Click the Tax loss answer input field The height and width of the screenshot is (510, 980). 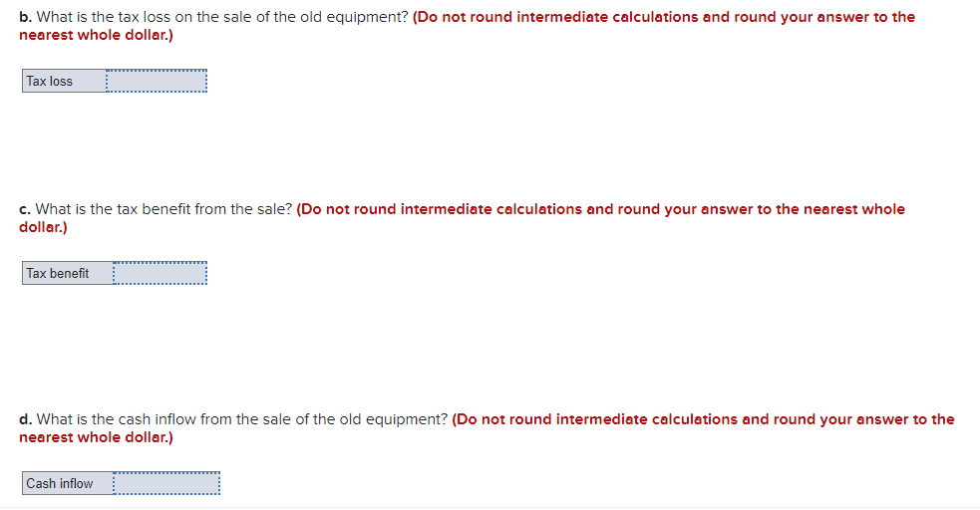tap(157, 81)
